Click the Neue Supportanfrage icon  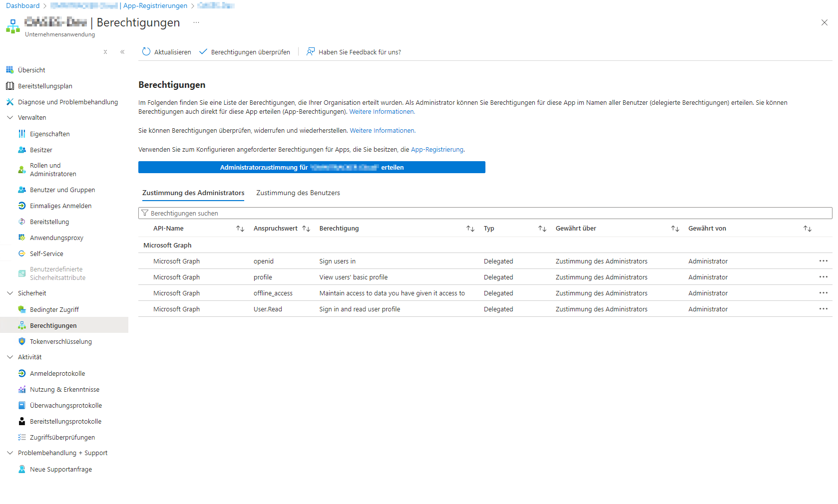[22, 469]
